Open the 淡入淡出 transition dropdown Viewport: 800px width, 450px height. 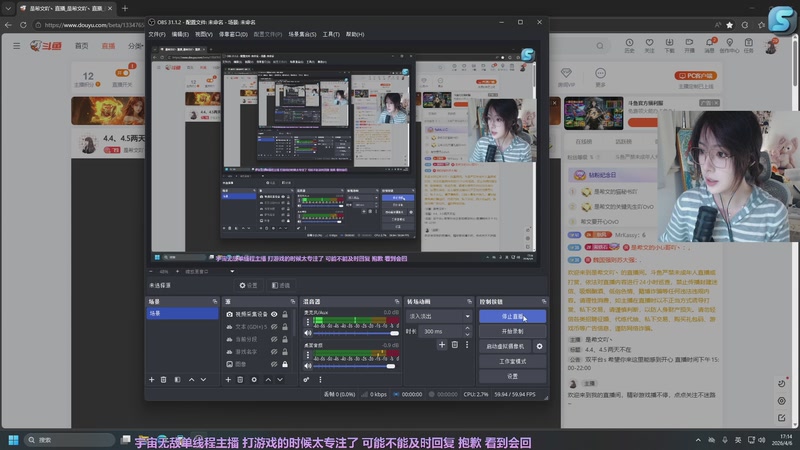click(439, 316)
